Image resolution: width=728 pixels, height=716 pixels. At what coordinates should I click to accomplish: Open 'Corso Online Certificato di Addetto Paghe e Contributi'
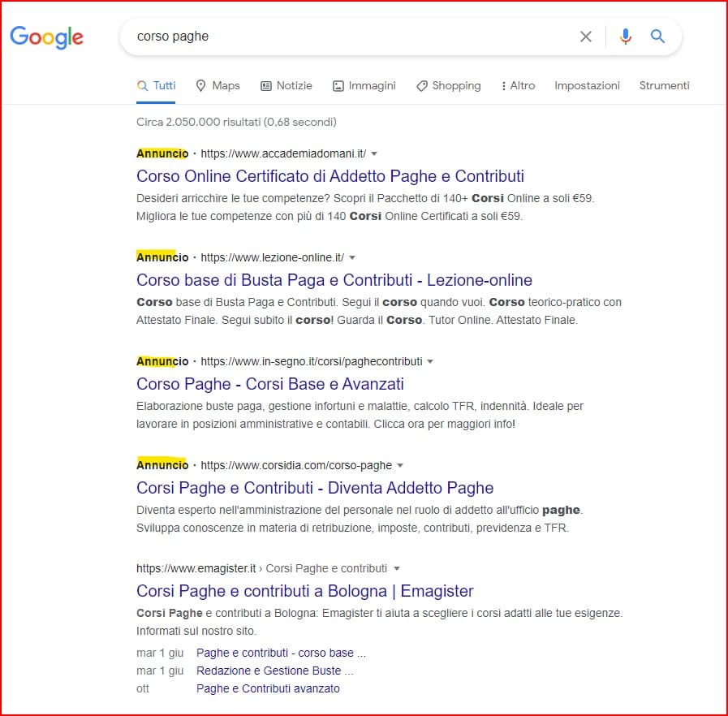coord(330,176)
